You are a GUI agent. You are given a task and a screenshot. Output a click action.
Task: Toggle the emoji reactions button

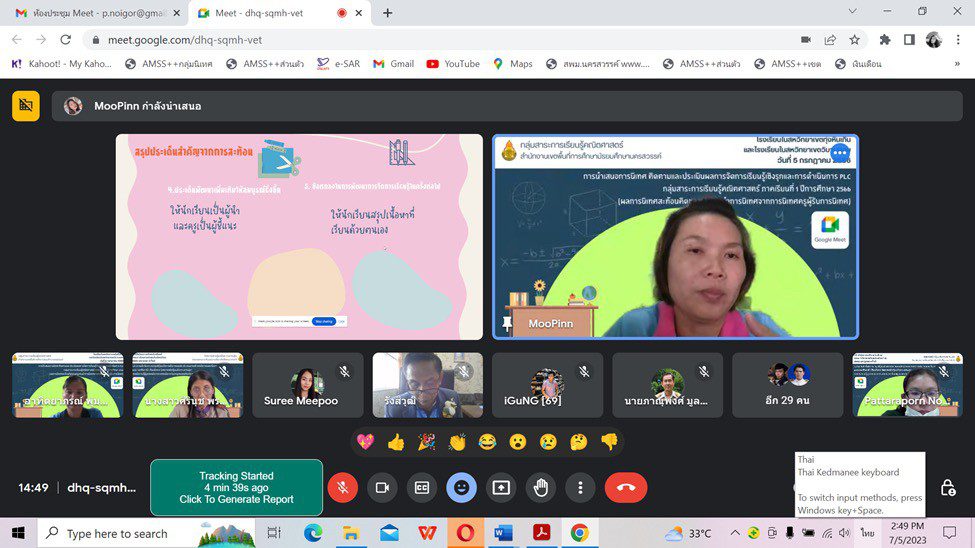pos(461,488)
